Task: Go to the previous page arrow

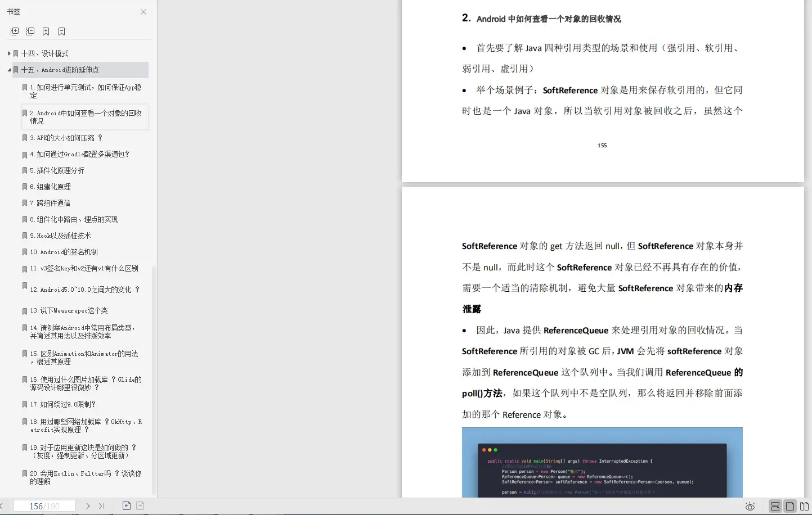Action: tap(2, 506)
